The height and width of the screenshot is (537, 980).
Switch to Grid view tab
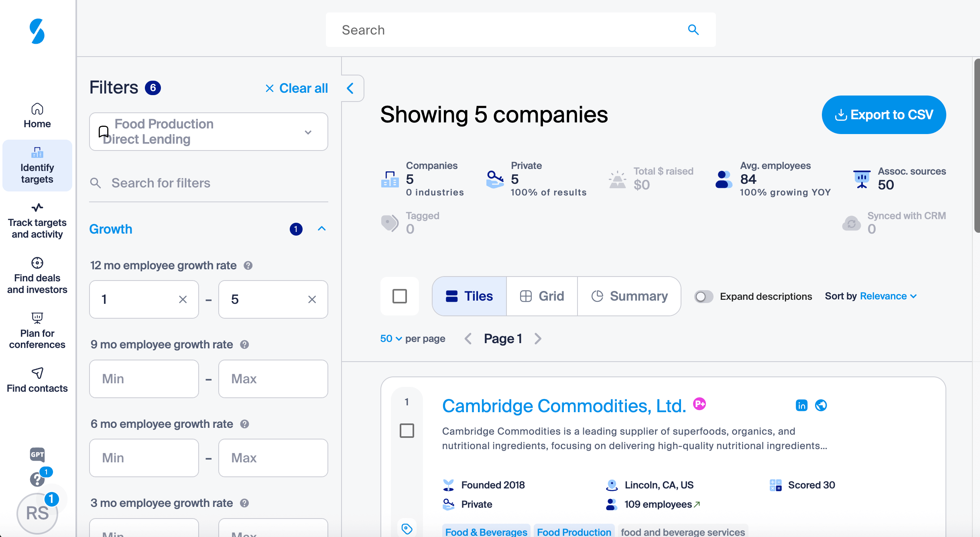(x=542, y=296)
